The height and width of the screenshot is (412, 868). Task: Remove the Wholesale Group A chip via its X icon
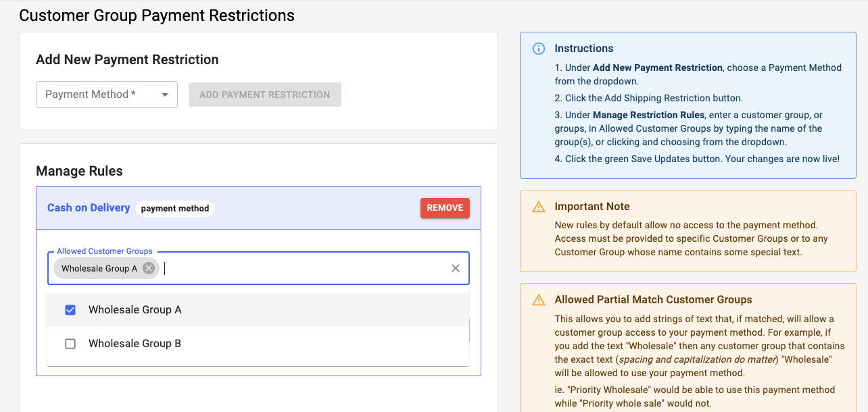(148, 268)
